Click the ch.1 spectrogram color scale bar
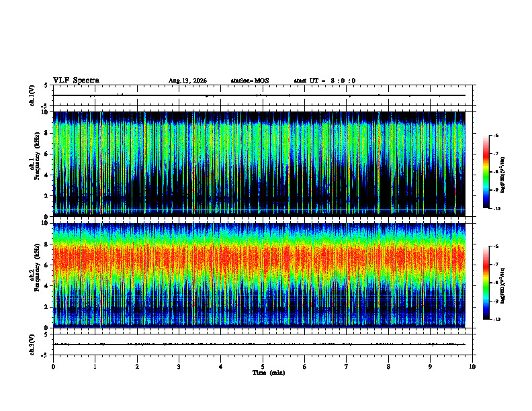Screen dimensions: 532x411 coord(486,172)
